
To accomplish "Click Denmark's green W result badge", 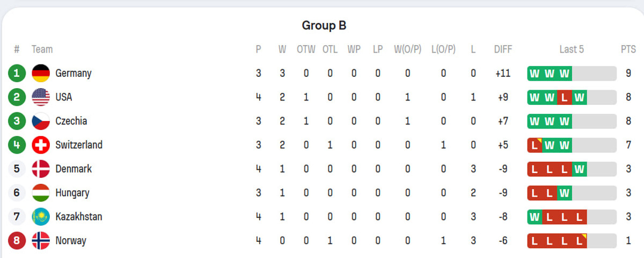I will [x=579, y=169].
